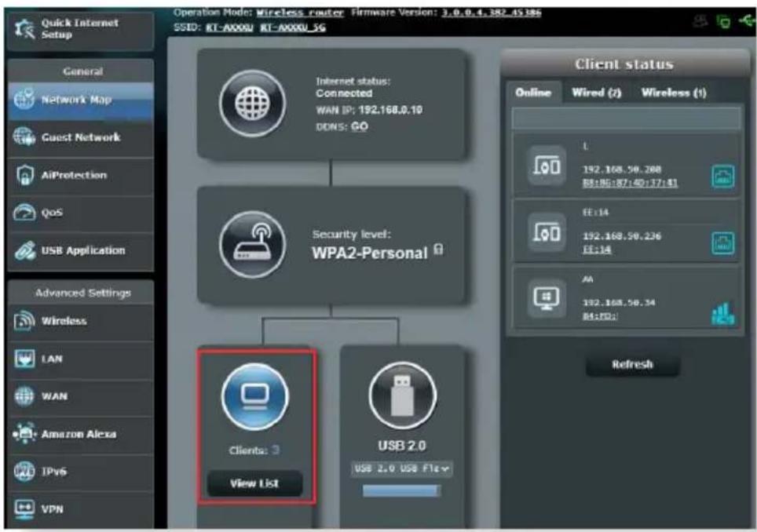Switch to the Online clients tab

pyautogui.click(x=533, y=93)
